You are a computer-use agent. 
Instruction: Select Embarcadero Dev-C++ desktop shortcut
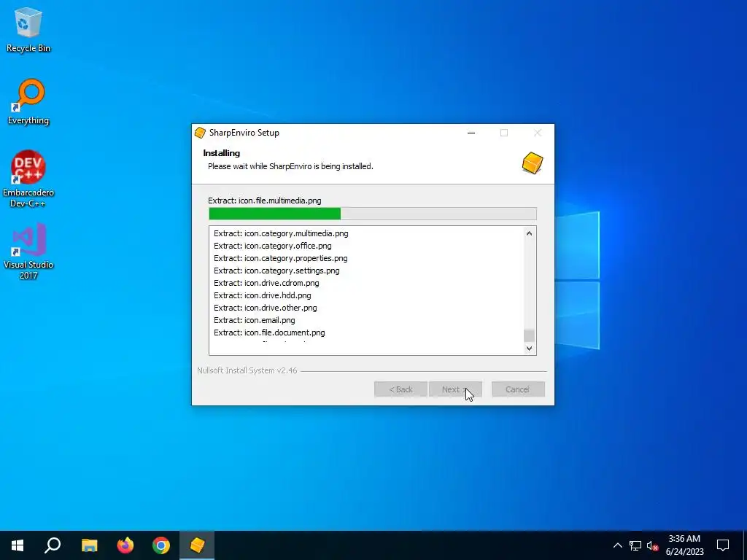(28, 179)
